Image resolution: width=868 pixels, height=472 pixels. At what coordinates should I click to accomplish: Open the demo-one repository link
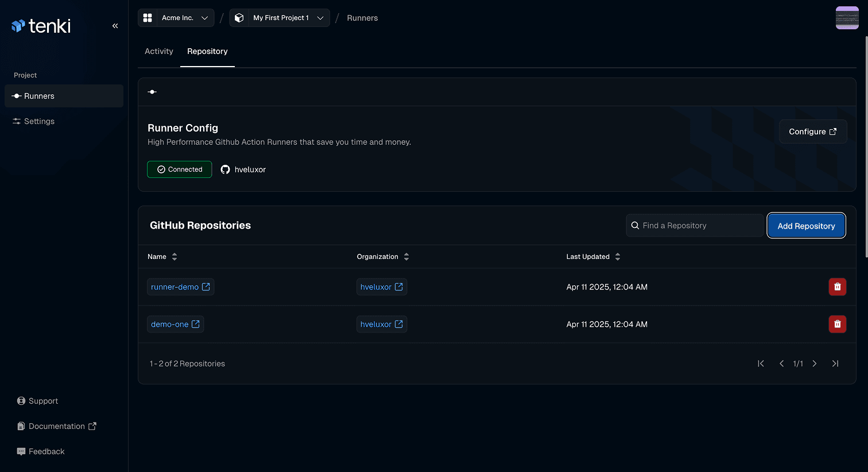click(175, 324)
